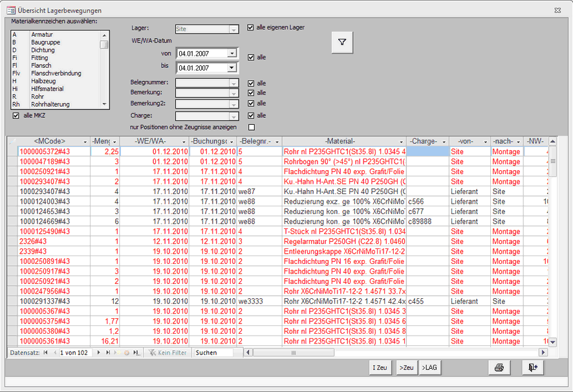
Task: Click the form icon in title bar
Action: pyautogui.click(x=11, y=10)
